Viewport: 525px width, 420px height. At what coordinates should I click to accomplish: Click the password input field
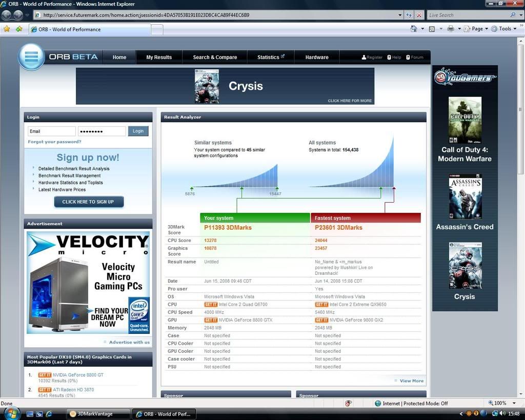(102, 131)
